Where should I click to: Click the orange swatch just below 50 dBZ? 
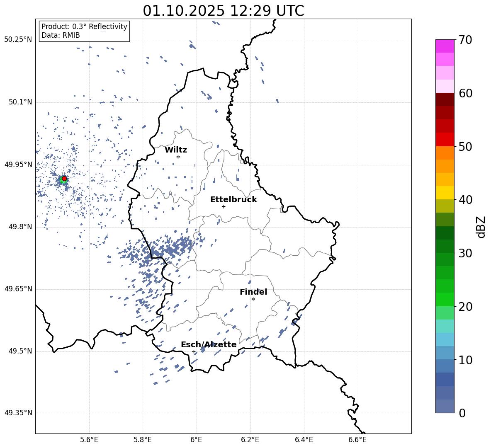[x=445, y=153]
